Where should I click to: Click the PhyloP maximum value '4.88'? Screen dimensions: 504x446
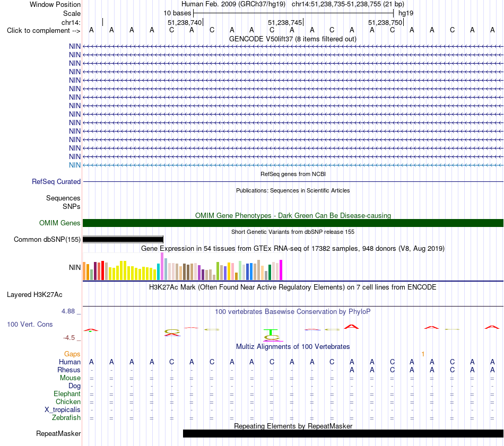68,311
